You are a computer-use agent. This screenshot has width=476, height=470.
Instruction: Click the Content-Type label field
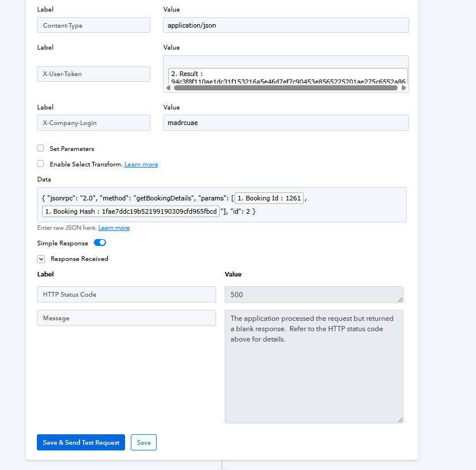(93, 25)
